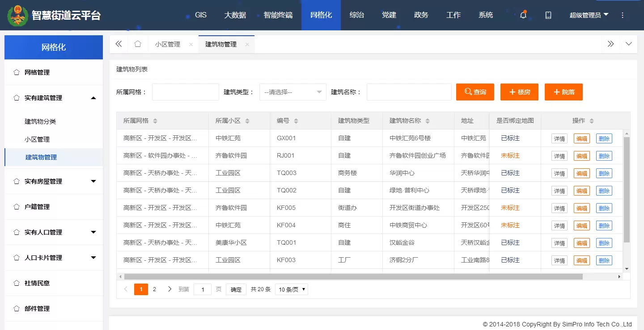This screenshot has width=644, height=330.
Task: Open the vertical three-dot more menu
Action: (x=622, y=15)
